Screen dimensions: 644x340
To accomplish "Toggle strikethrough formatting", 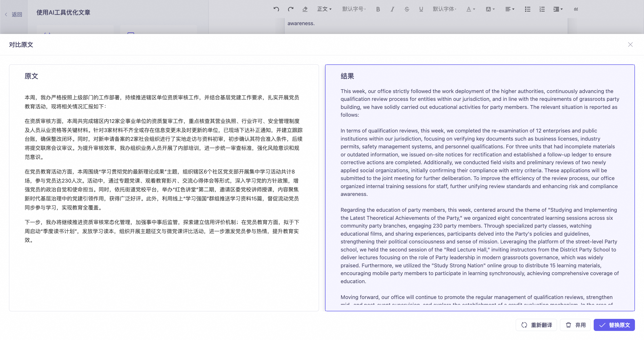I will pyautogui.click(x=407, y=9).
